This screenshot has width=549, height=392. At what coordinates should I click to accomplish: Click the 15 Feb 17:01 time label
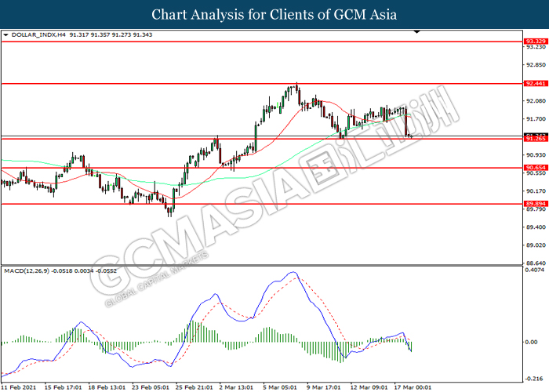[63, 387]
